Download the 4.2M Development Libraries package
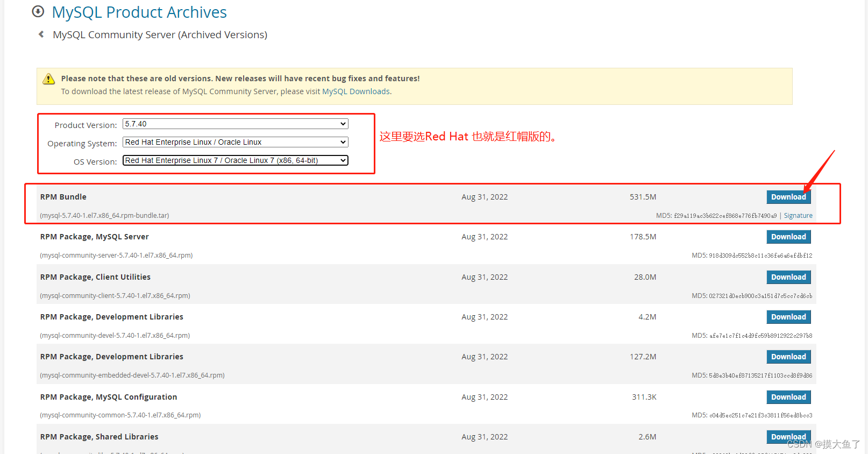 (788, 317)
